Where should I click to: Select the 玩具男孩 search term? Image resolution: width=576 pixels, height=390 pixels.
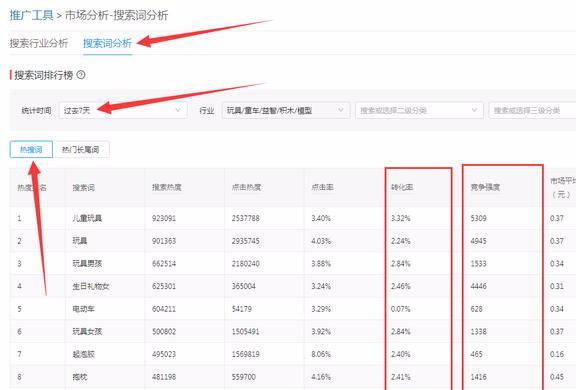click(x=87, y=263)
